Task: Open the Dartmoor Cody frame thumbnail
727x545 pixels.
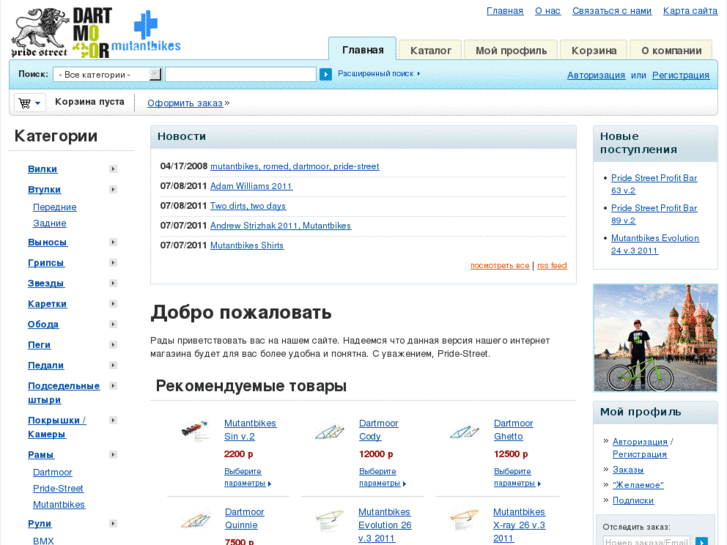Action: tap(329, 431)
